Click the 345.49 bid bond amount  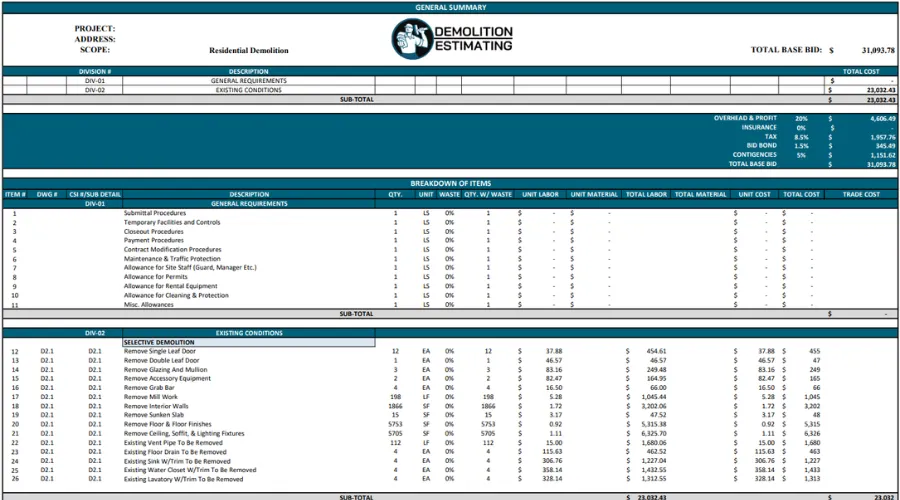(885, 146)
